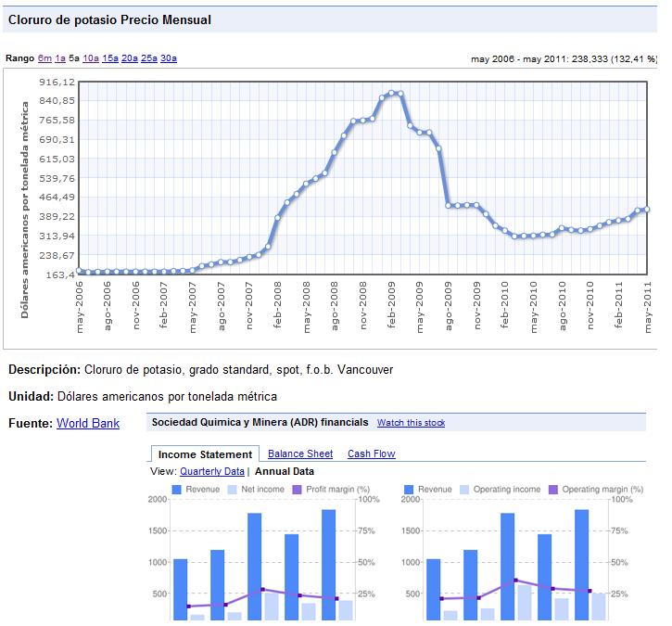Screen dimensions: 672x626
Task: Click the 916,12 y-axis value
Action: (x=57, y=82)
